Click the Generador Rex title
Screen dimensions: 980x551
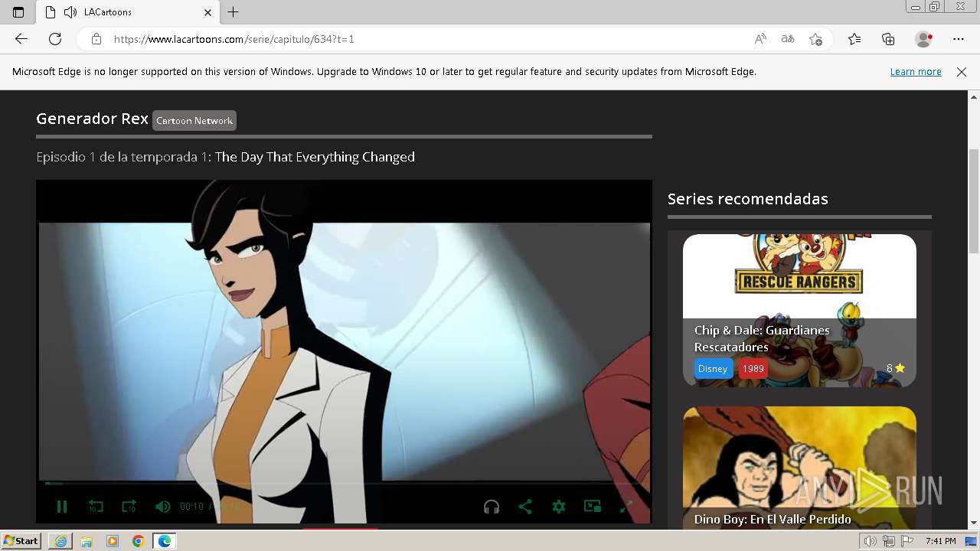point(92,119)
